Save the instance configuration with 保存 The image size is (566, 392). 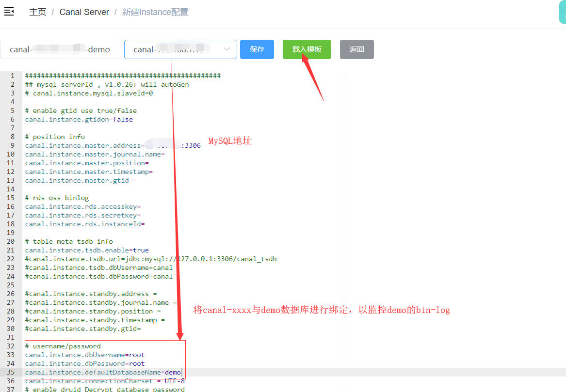pos(257,49)
